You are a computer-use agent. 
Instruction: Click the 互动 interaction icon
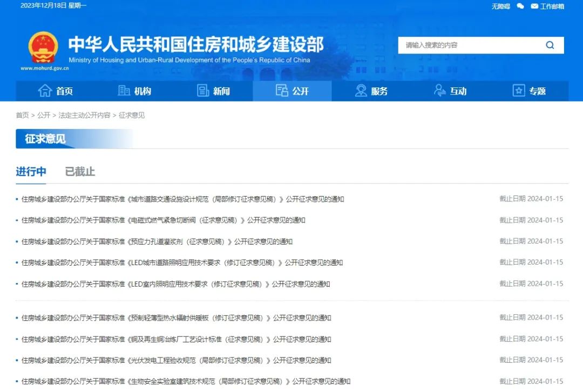(440, 91)
